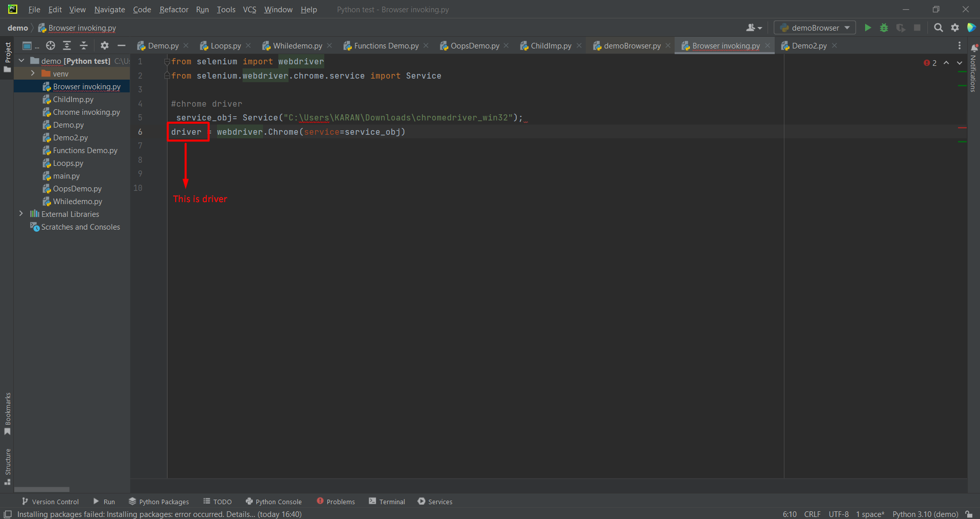
Task: Click Expand All icon in Project panel
Action: tap(67, 45)
